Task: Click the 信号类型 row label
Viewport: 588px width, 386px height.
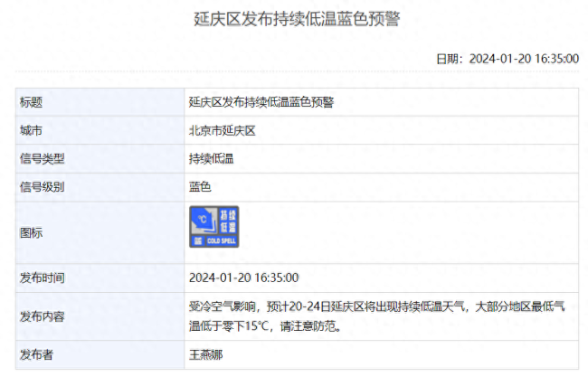Action: pyautogui.click(x=43, y=159)
